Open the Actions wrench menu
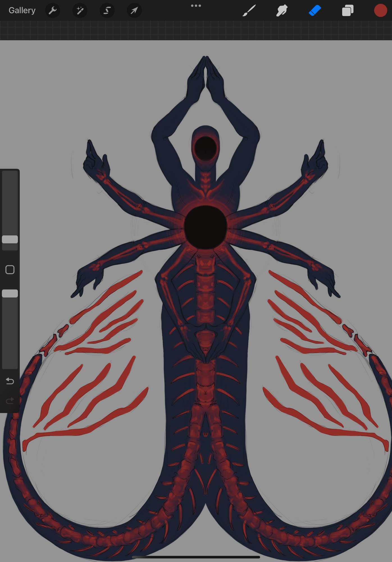This screenshot has width=392, height=562. (53, 11)
